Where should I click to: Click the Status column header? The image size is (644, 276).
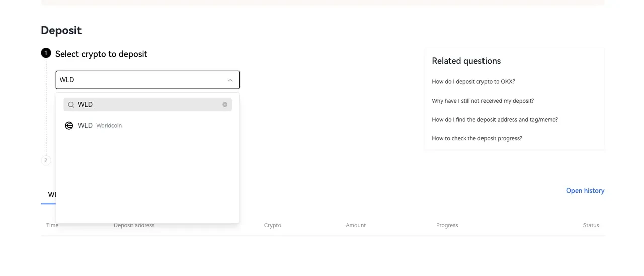coord(591,225)
